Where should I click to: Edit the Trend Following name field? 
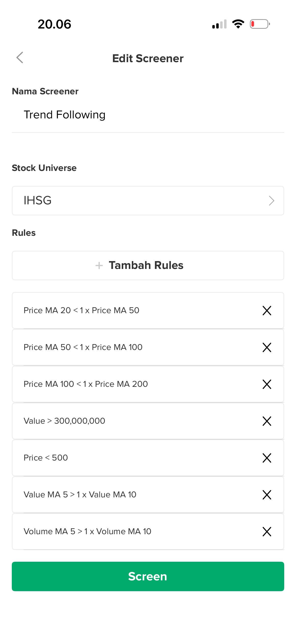tap(147, 115)
